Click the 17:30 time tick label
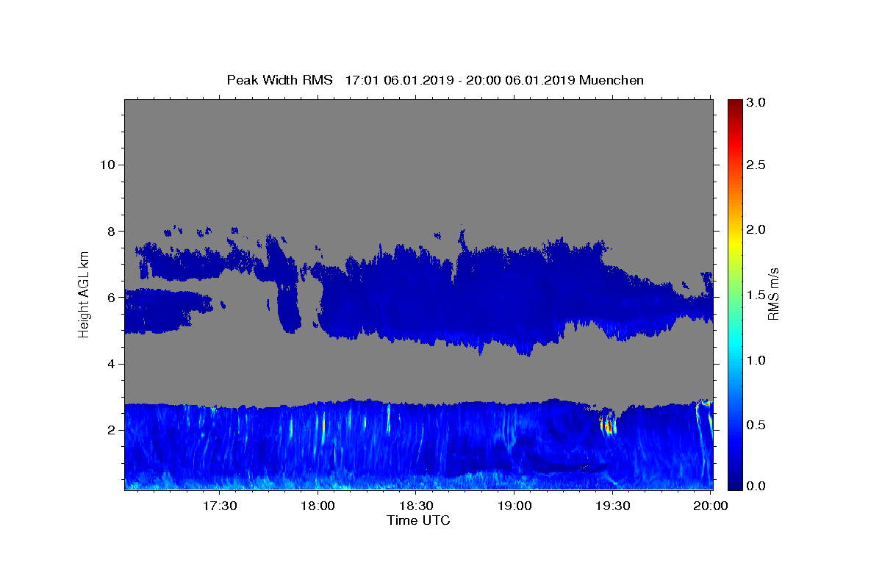 tap(219, 506)
